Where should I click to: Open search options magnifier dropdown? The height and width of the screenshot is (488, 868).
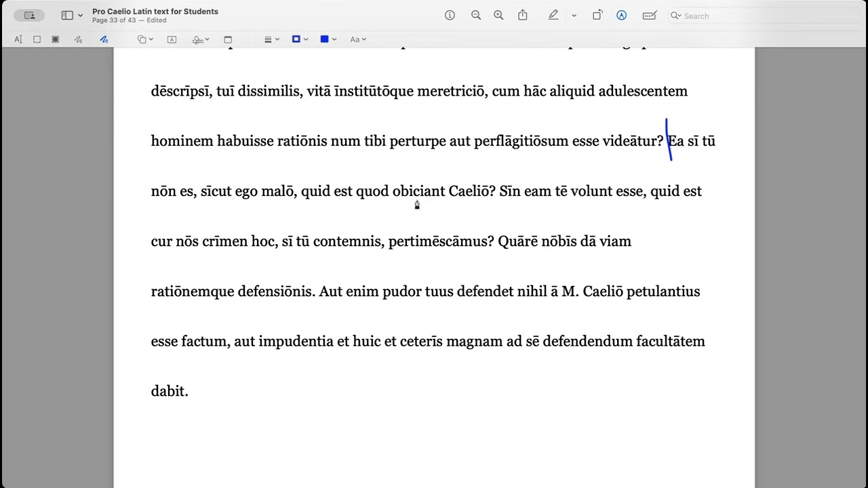[x=676, y=16]
